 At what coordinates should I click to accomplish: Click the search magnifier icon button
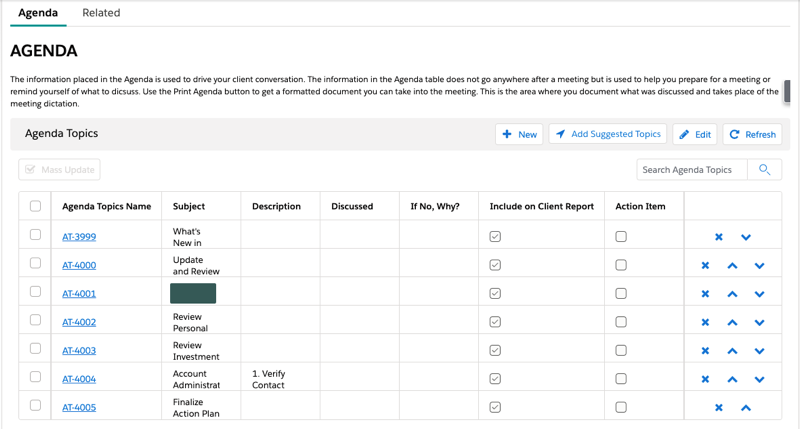point(765,170)
